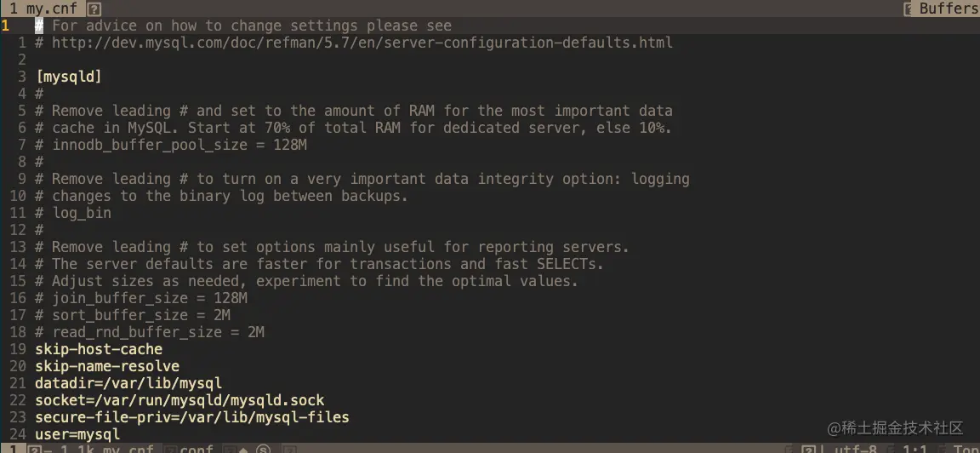The height and width of the screenshot is (453, 980).
Task: Click the Buffers label in tabline
Action: tap(949, 9)
